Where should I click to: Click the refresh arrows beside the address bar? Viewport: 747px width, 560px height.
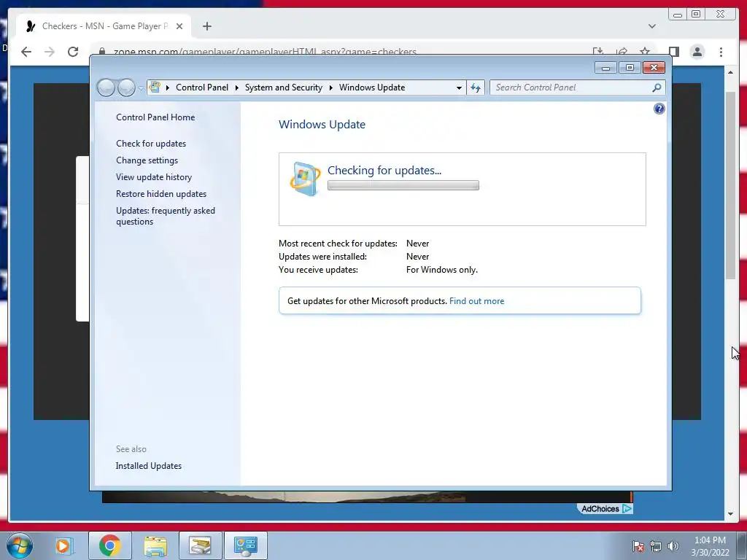(x=476, y=87)
